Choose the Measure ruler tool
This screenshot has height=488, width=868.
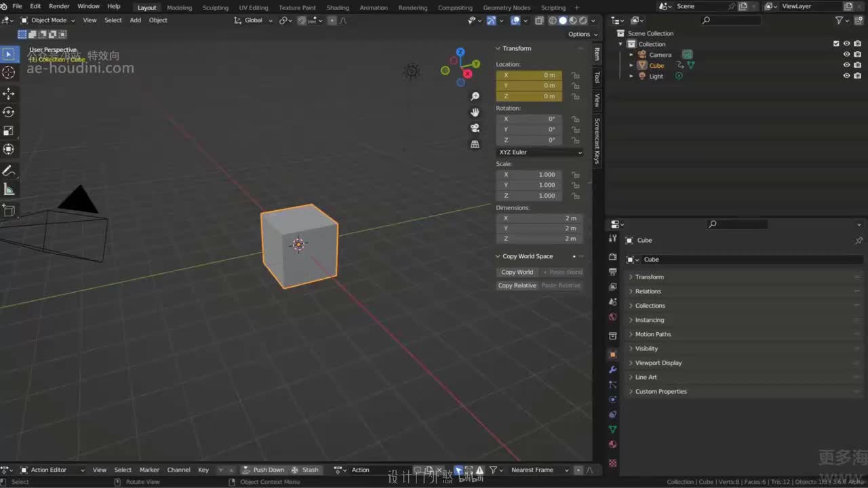coord(9,190)
